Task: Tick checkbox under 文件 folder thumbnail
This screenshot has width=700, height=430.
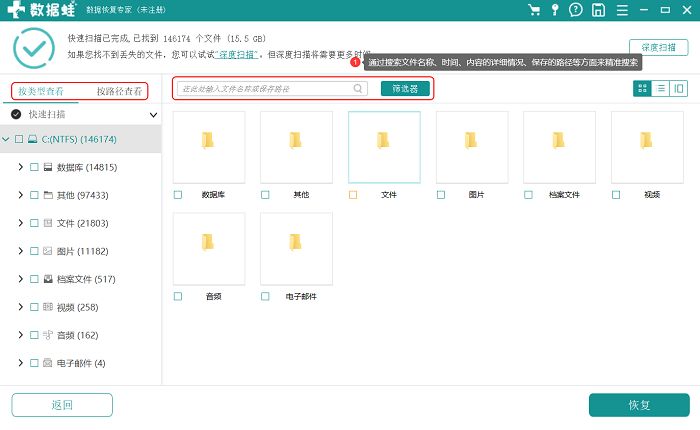Action: point(353,195)
